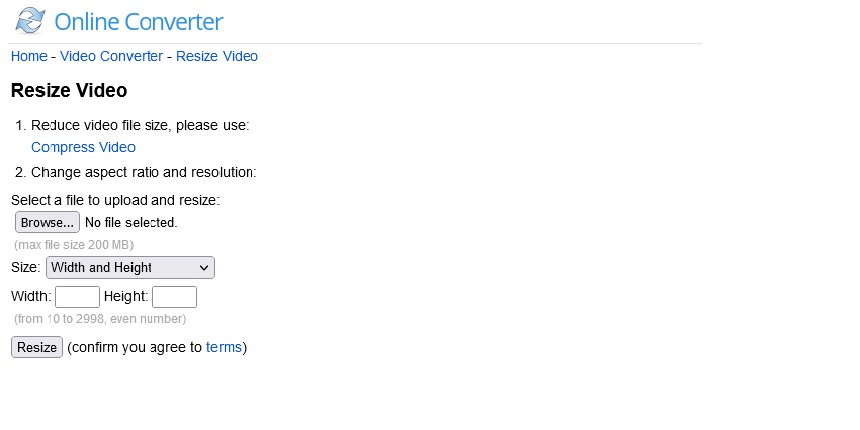Viewport: 860px width, 430px height.
Task: Click the 'No file selected.' text
Action: [x=131, y=223]
